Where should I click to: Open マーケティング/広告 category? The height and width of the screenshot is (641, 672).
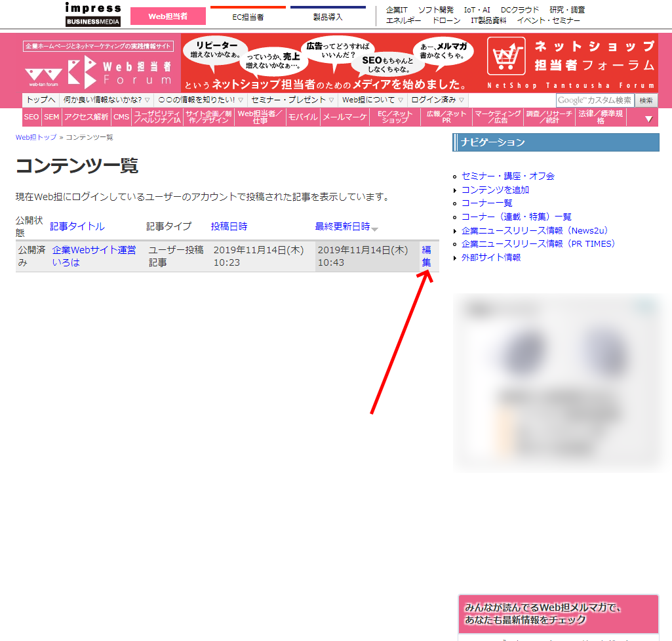498,117
